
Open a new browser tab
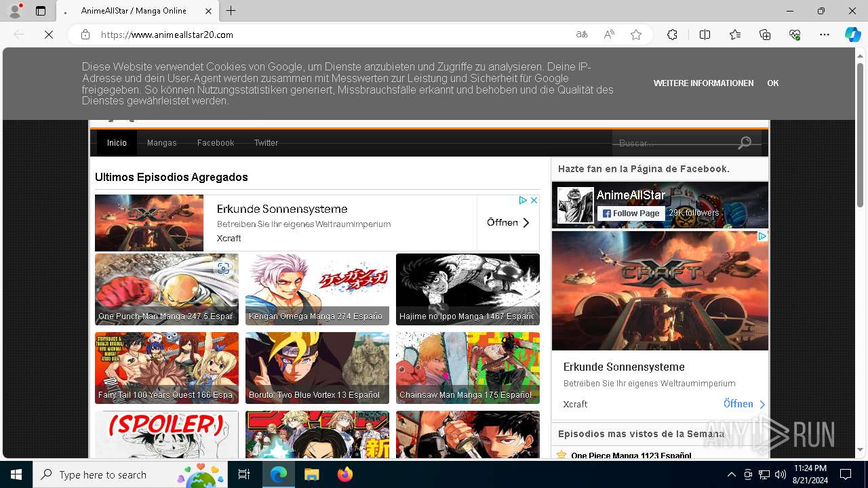(x=231, y=11)
